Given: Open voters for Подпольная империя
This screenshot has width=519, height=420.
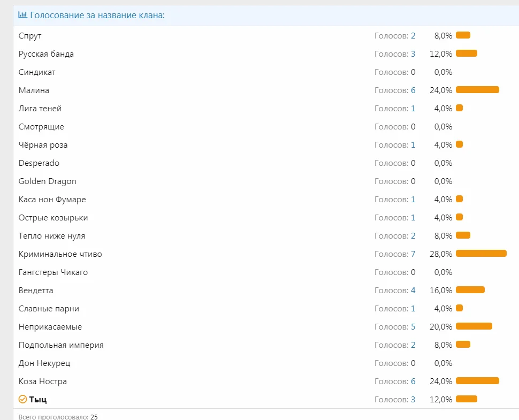Looking at the screenshot, I should coord(413,345).
